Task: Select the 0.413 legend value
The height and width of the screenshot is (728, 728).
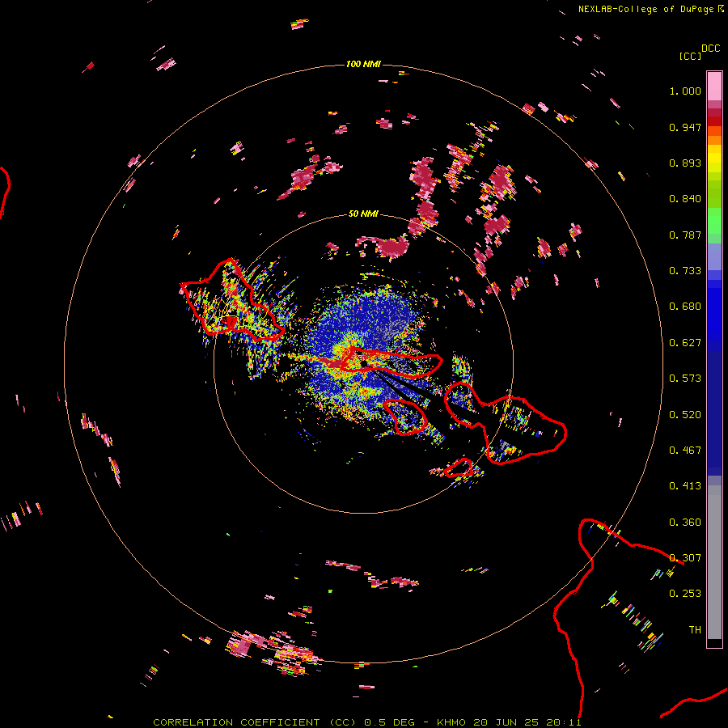Action: pyautogui.click(x=685, y=486)
